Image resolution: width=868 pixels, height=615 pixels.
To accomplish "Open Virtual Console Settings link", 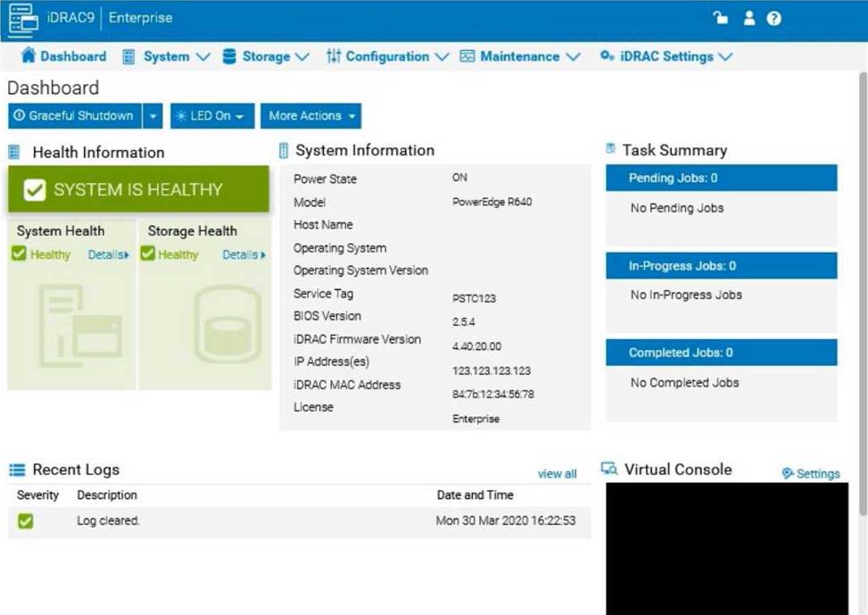I will click(810, 474).
